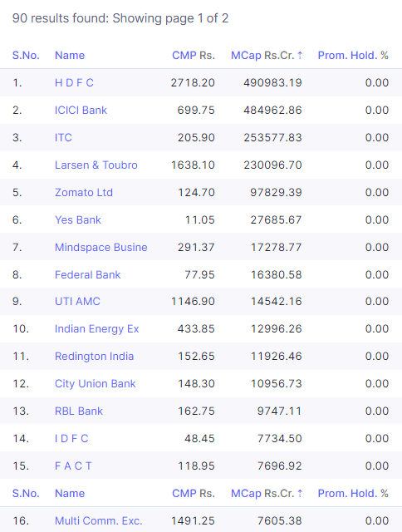Open the ICICI Bank company page
The height and width of the screenshot is (532, 402).
point(81,111)
